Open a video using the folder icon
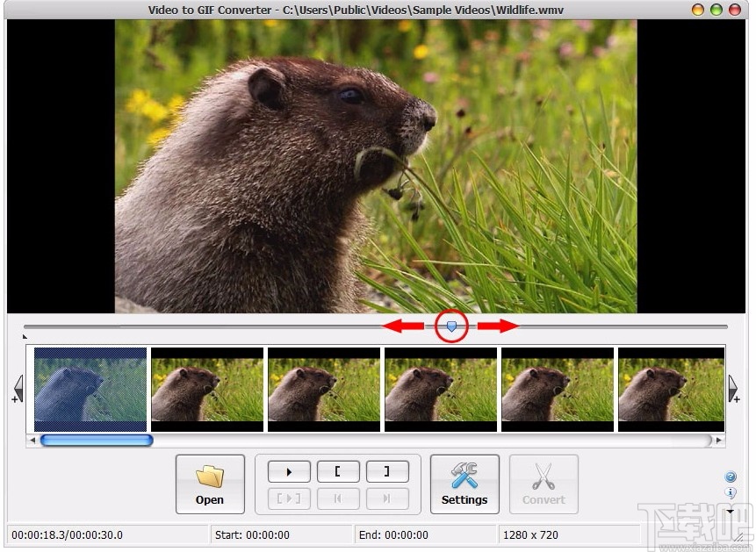756x552 pixels. (x=209, y=484)
